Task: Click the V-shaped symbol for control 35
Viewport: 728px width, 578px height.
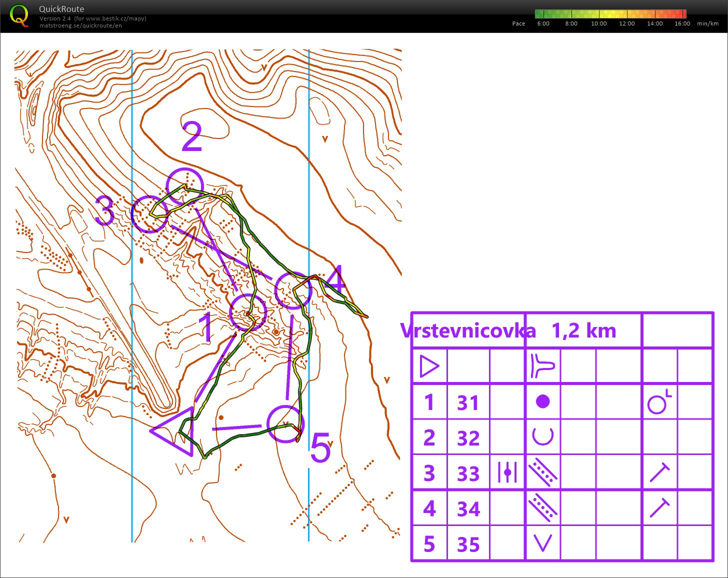Action: (542, 543)
